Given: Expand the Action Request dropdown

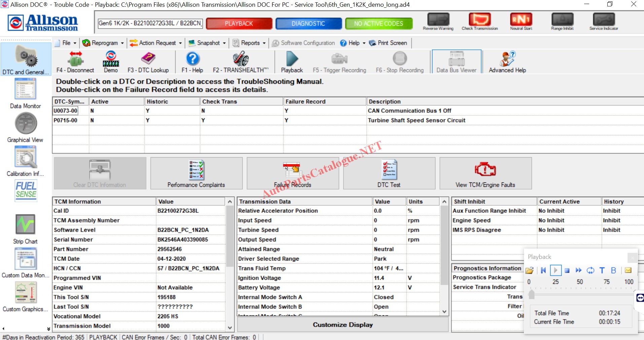Looking at the screenshot, I should 156,43.
